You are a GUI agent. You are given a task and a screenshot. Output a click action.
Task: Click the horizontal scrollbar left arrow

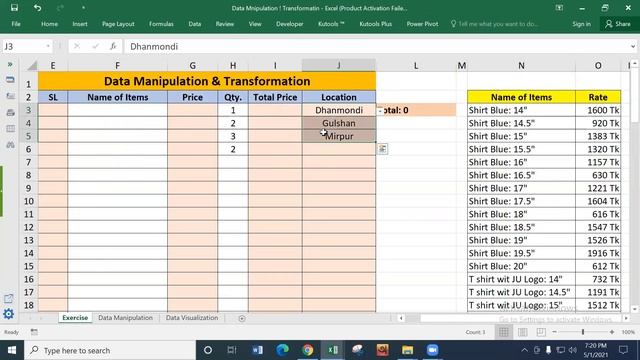[401, 318]
